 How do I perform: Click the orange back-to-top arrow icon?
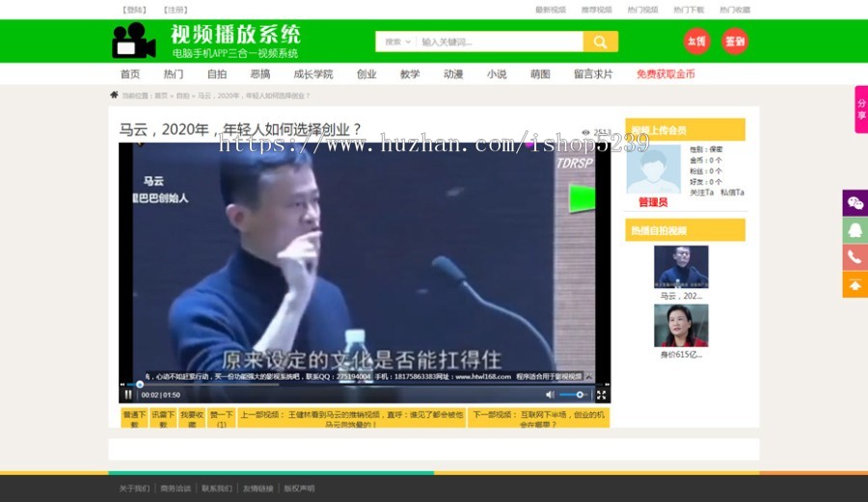pos(855,284)
